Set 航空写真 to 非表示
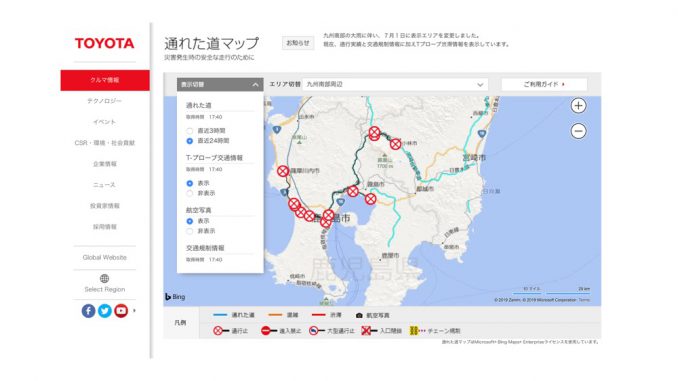678x381 pixels. pyautogui.click(x=189, y=231)
